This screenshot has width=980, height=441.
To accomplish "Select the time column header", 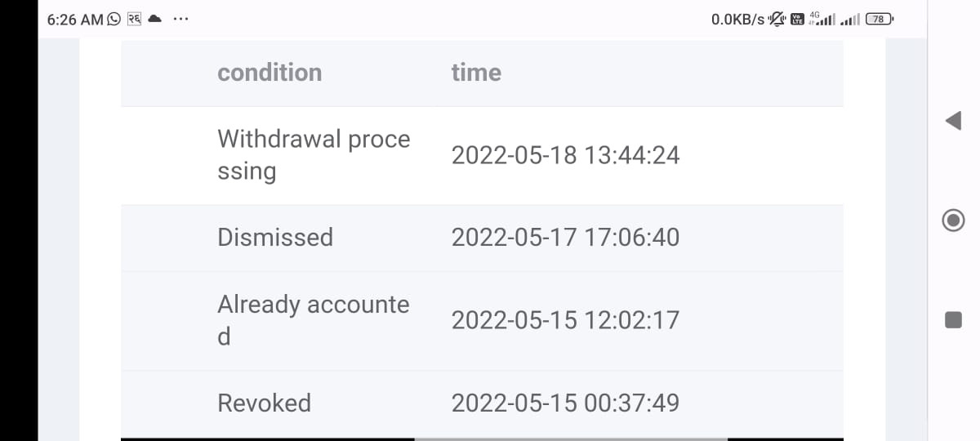I will tap(476, 73).
